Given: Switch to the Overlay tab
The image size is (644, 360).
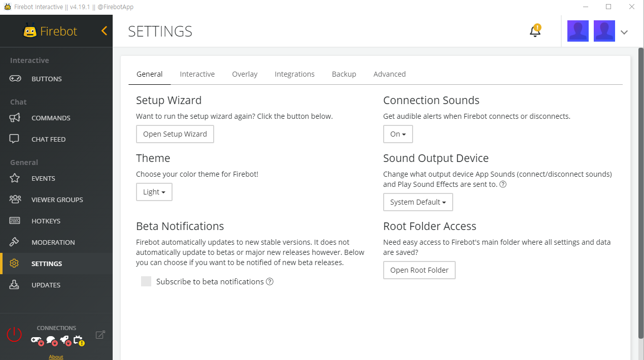Looking at the screenshot, I should [x=245, y=74].
